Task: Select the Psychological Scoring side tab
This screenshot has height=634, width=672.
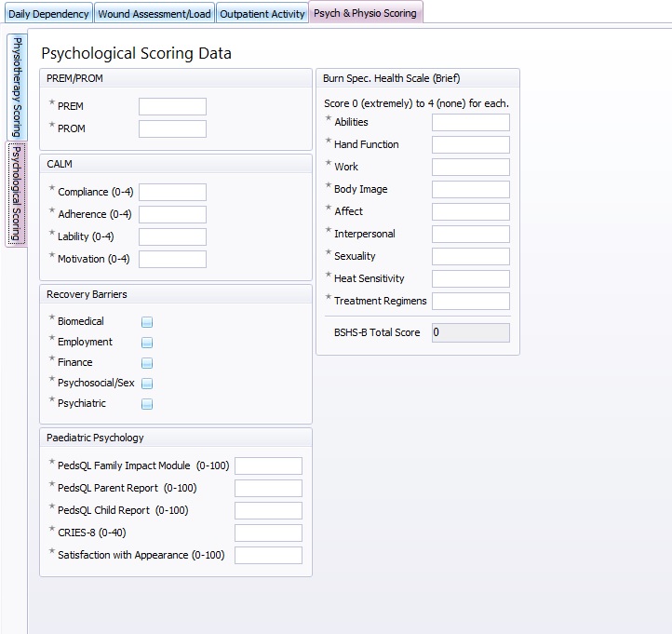Action: click(x=16, y=194)
